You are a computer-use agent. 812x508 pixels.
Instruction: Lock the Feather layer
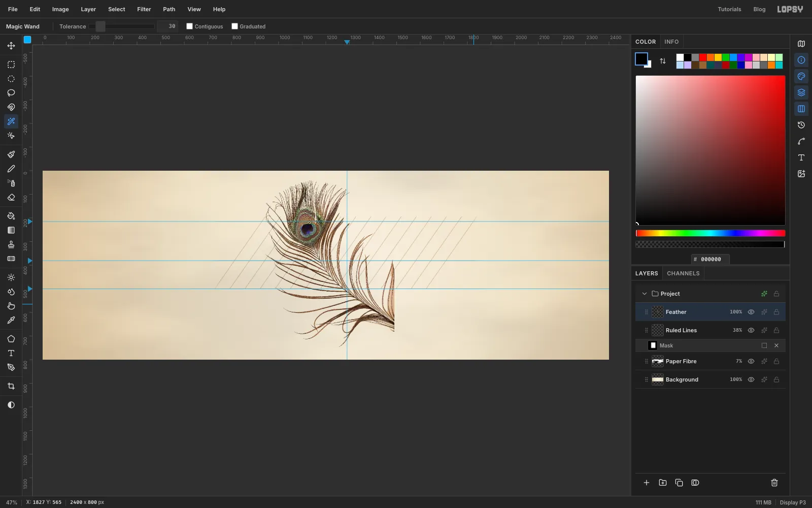[x=776, y=312]
